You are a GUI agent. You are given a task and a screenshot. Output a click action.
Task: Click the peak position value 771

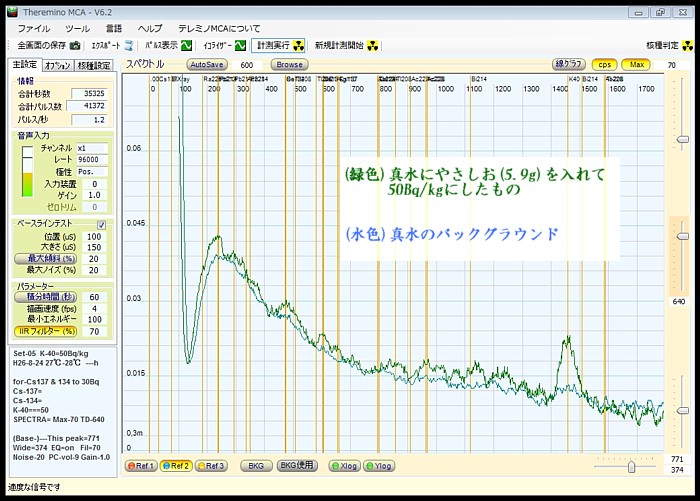(677, 459)
